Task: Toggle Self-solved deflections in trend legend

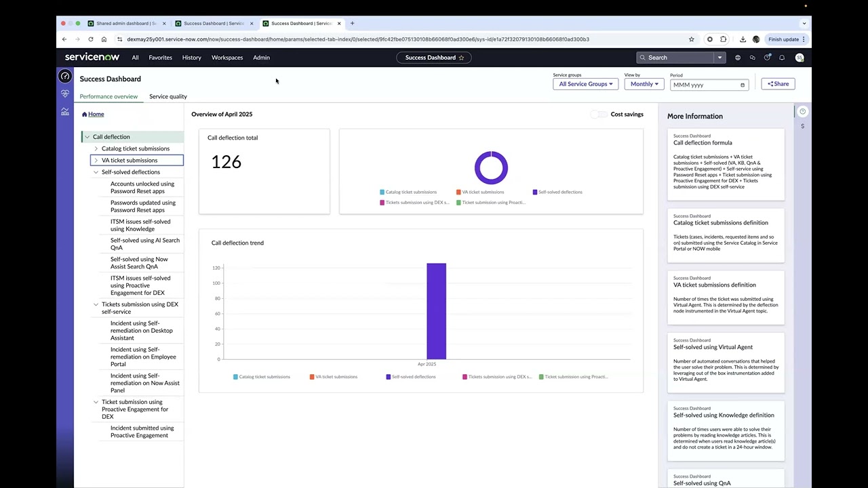Action: coord(411,377)
